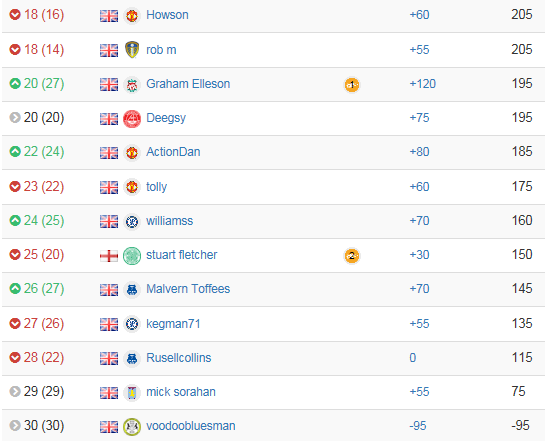This screenshot has width=545, height=441.
Task: Click the red down arrow for Rusellcollins
Action: [x=15, y=357]
